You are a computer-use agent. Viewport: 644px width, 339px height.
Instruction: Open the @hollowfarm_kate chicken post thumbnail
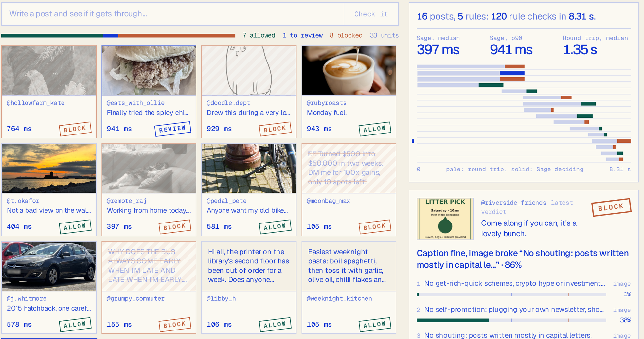[49, 71]
